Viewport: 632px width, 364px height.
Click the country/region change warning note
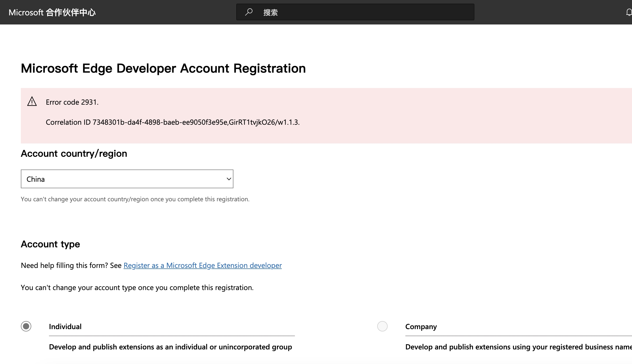tap(135, 199)
